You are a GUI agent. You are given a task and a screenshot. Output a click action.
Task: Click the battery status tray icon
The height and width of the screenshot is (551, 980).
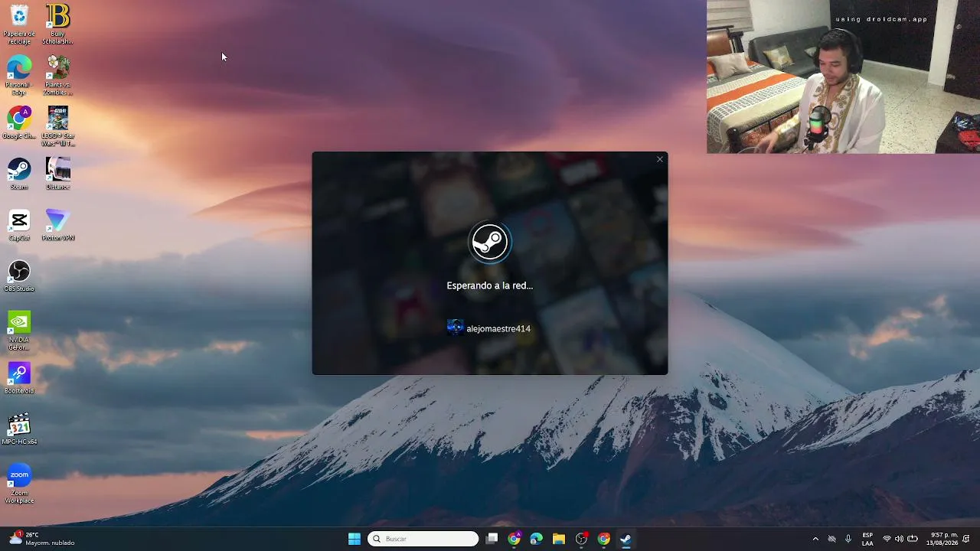click(913, 539)
